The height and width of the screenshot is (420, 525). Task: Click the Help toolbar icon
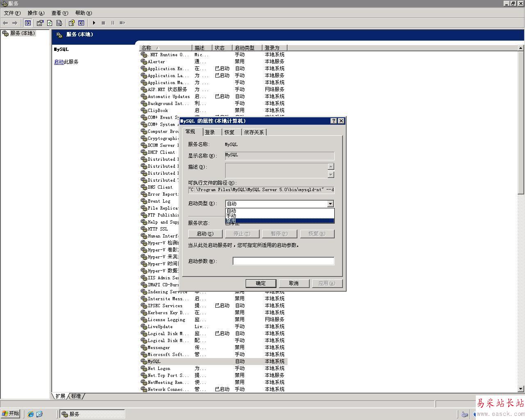pyautogui.click(x=72, y=23)
